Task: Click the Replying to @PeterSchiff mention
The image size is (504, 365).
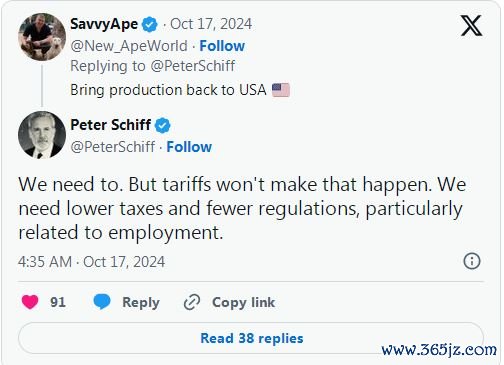Action: (193, 66)
